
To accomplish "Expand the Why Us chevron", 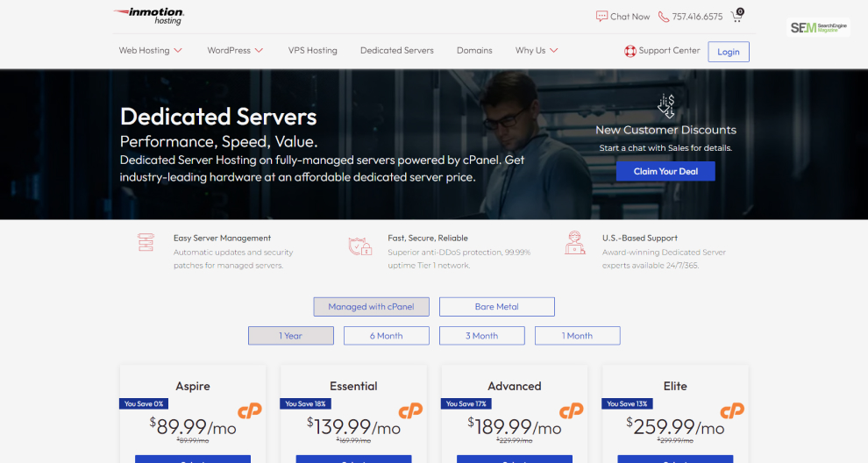I will (x=553, y=50).
